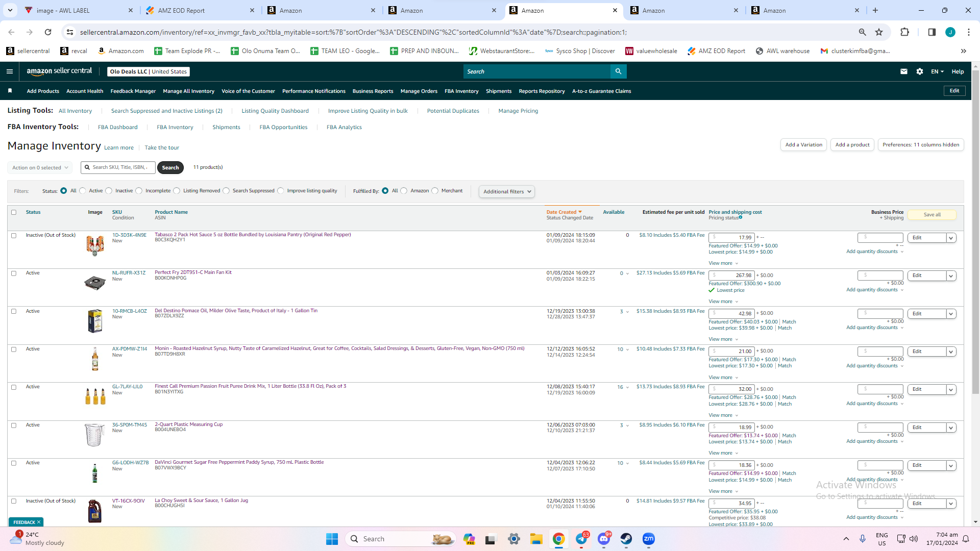Sort by the Date Created column header

564,212
